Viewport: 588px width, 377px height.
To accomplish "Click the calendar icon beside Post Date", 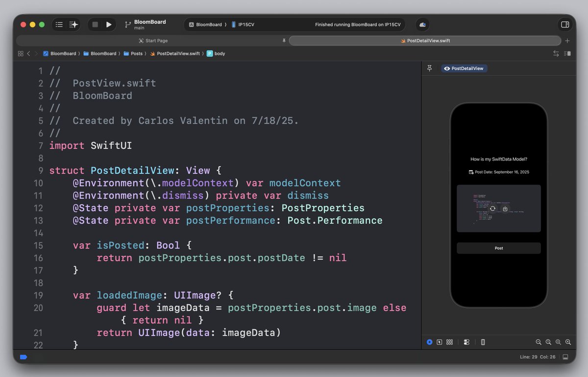I will tap(471, 172).
